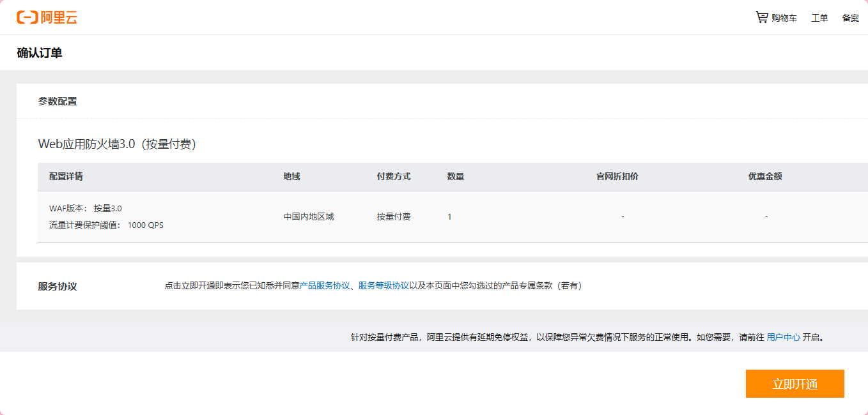Screen dimensions: 868x415
Task: Click the 地域 column header
Action: coord(291,176)
